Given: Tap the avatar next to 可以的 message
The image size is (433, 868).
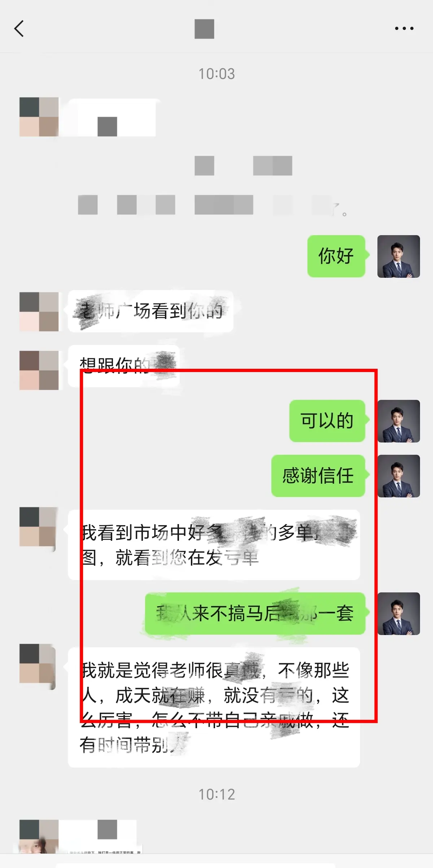Looking at the screenshot, I should pos(398,421).
